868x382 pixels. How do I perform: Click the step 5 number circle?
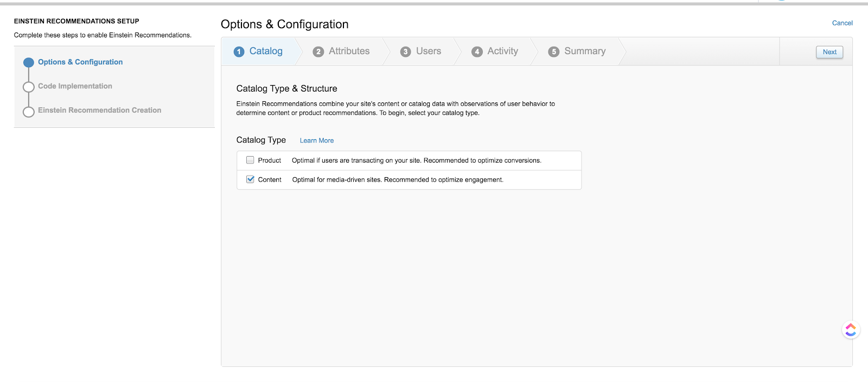pos(553,51)
